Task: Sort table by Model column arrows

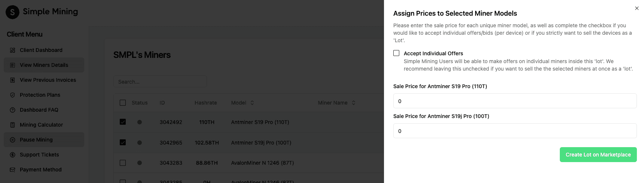Action: tap(252, 103)
